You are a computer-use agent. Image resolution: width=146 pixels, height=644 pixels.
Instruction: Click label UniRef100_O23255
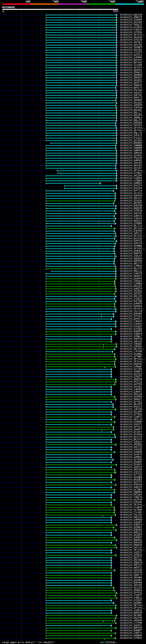(x=131, y=65)
